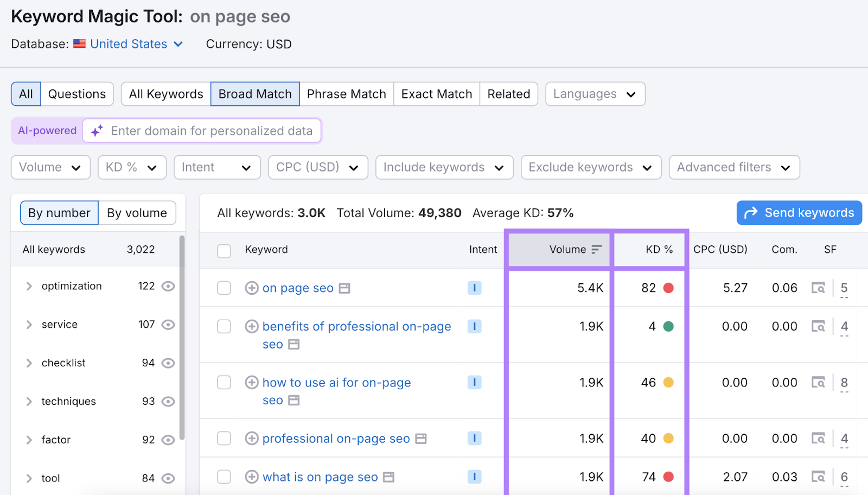Open the KD % filter dropdown
This screenshot has width=868, height=495.
pos(131,167)
